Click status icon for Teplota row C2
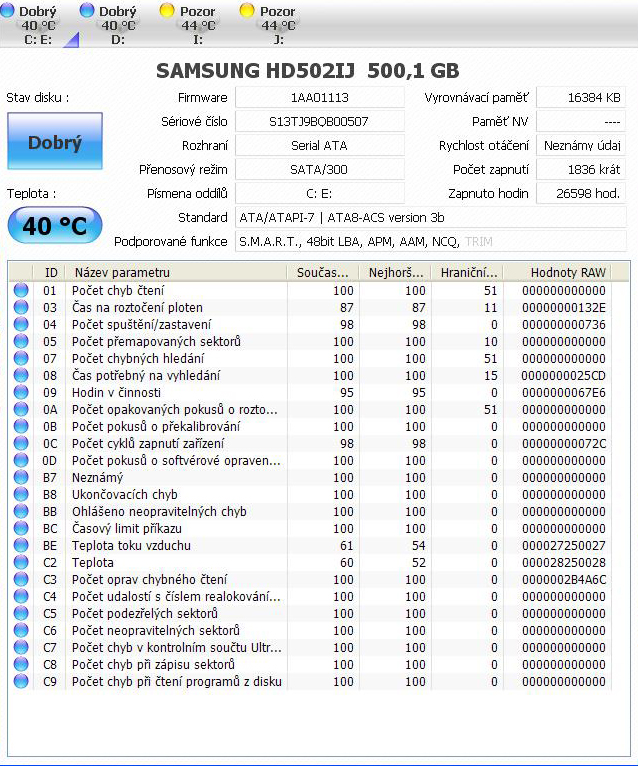 (21, 562)
